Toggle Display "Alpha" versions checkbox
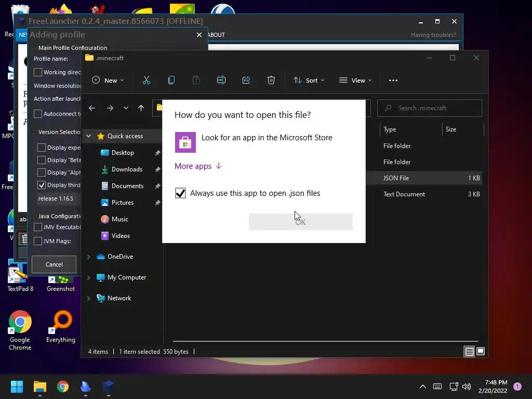This screenshot has width=532, height=399. coord(42,172)
